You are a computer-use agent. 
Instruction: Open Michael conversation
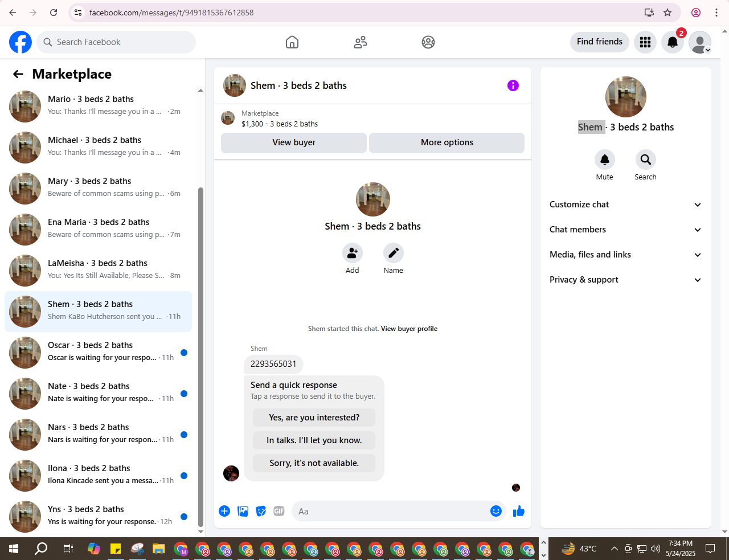[98, 148]
